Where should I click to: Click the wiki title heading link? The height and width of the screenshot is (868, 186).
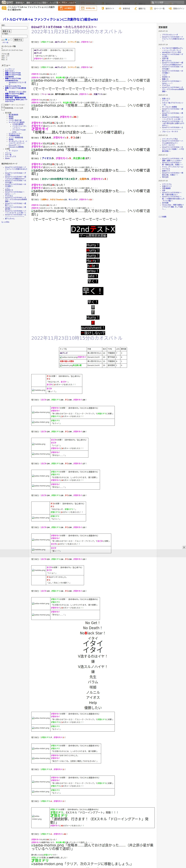point(50,20)
